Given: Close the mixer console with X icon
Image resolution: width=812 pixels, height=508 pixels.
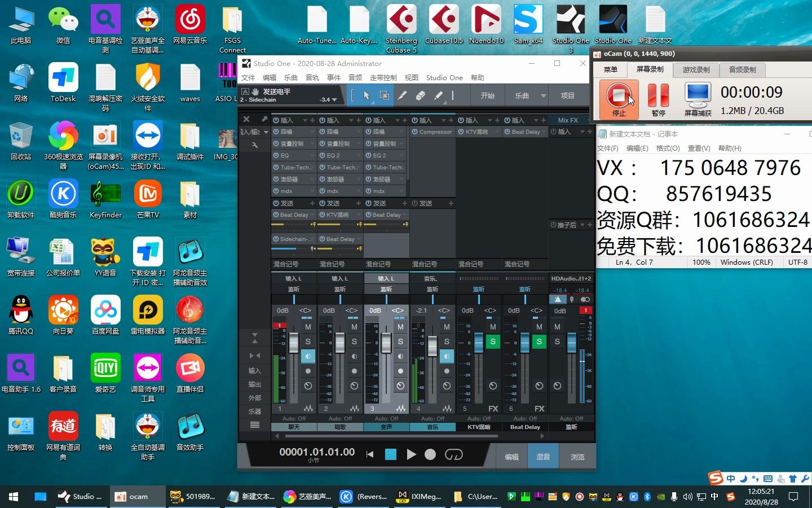Looking at the screenshot, I should pyautogui.click(x=246, y=119).
